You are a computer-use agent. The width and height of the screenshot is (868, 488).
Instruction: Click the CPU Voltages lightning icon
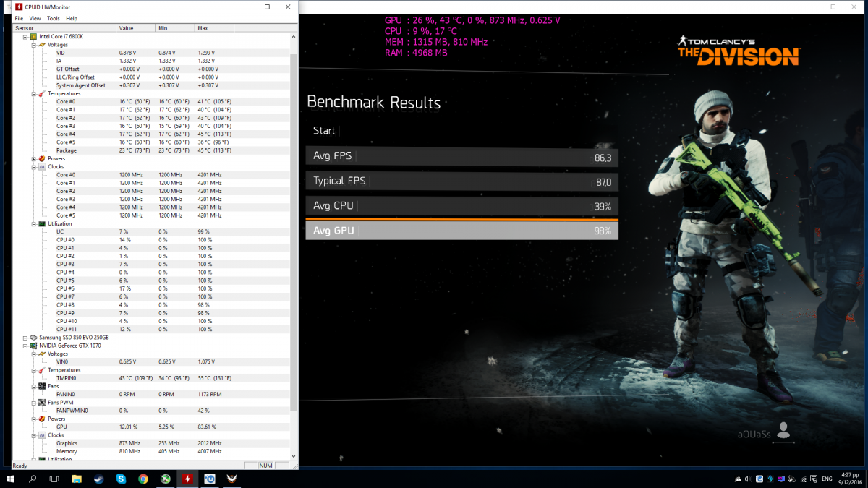coord(41,44)
